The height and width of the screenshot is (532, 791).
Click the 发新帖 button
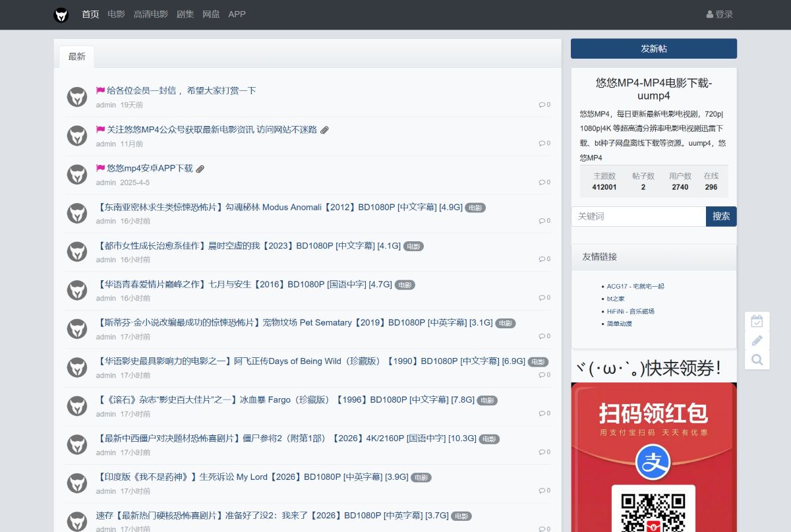pos(653,48)
